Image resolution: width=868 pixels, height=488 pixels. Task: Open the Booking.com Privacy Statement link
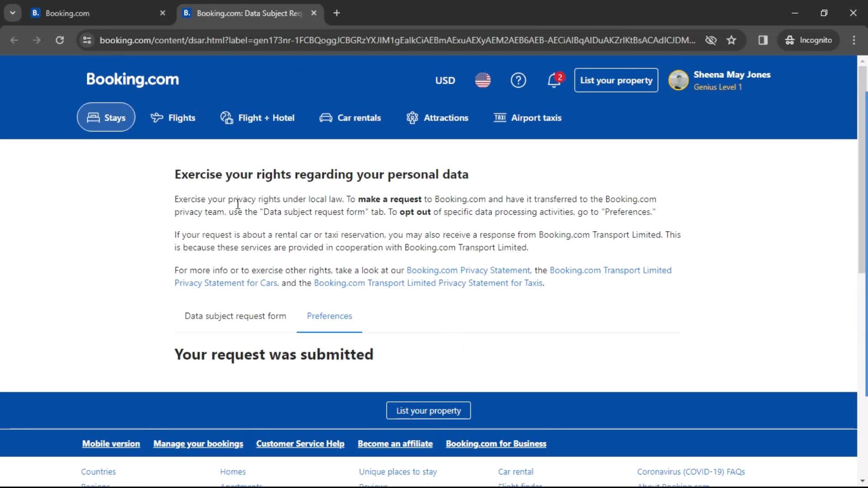click(468, 270)
